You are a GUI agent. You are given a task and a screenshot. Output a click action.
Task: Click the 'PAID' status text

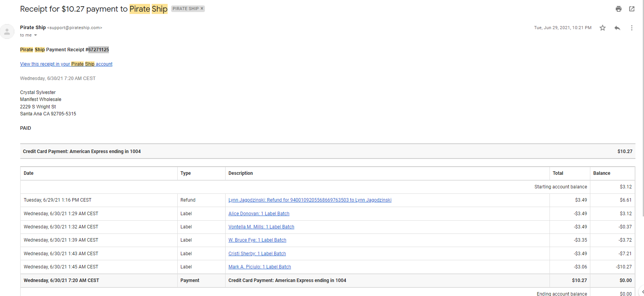point(26,128)
